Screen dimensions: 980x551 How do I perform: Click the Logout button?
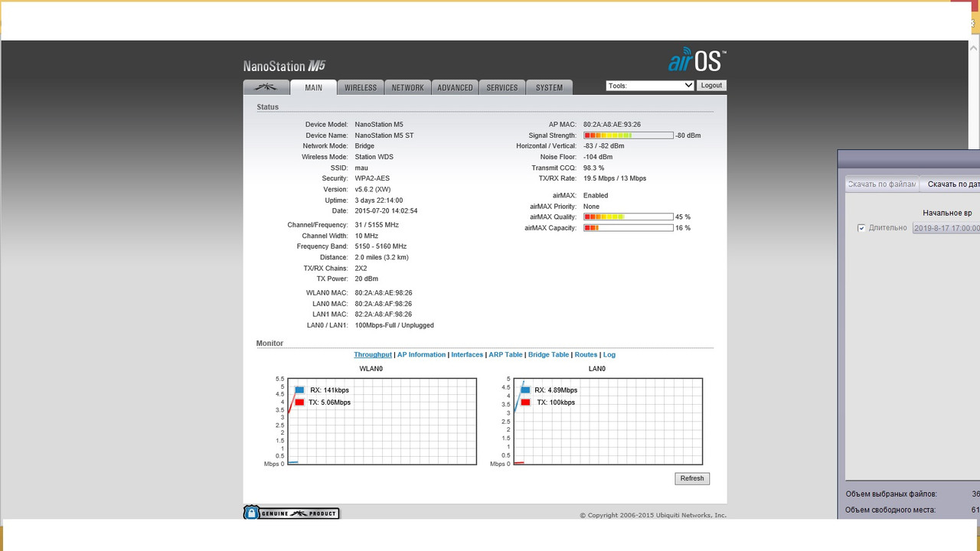pyautogui.click(x=711, y=86)
